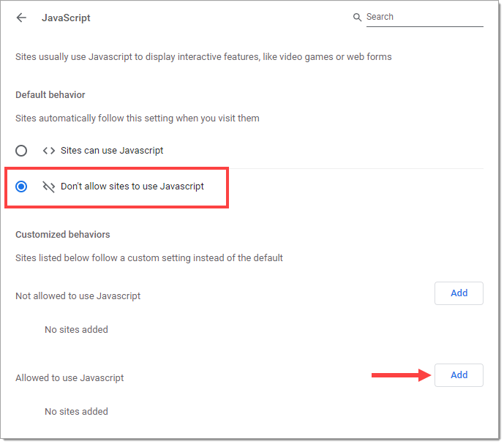Add a site to the Allowed to use Javascript list
The width and height of the screenshot is (504, 444).
(x=459, y=375)
